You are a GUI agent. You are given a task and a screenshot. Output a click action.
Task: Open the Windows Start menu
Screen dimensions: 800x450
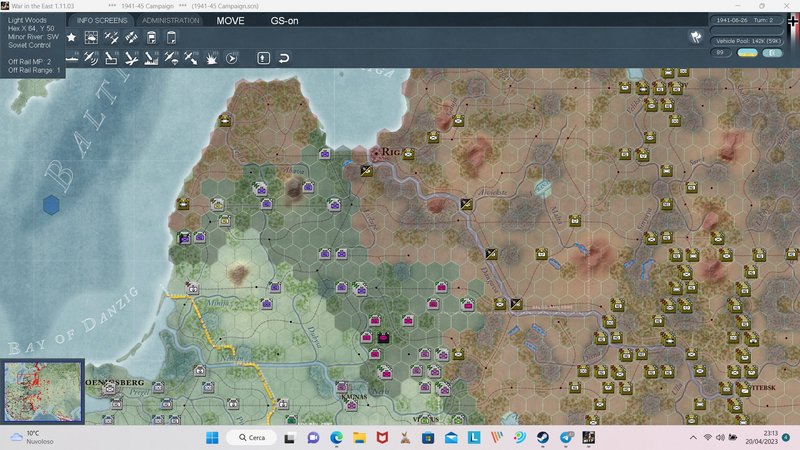pyautogui.click(x=212, y=438)
